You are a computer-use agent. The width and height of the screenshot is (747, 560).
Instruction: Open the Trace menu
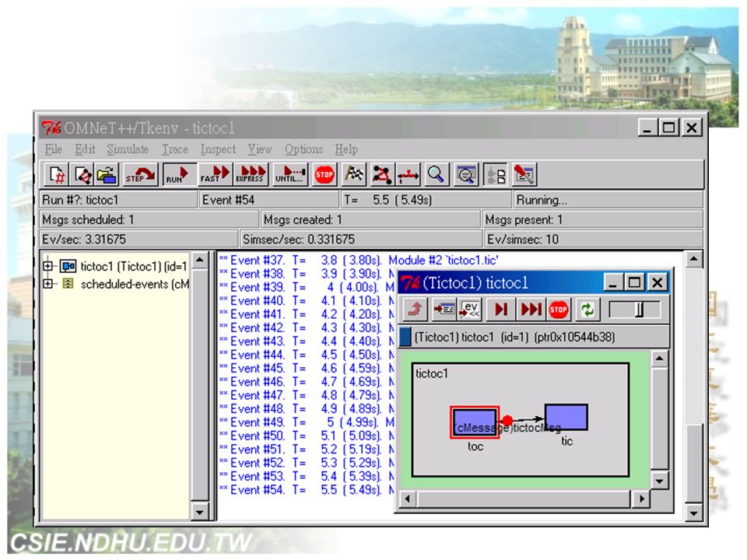click(x=175, y=149)
